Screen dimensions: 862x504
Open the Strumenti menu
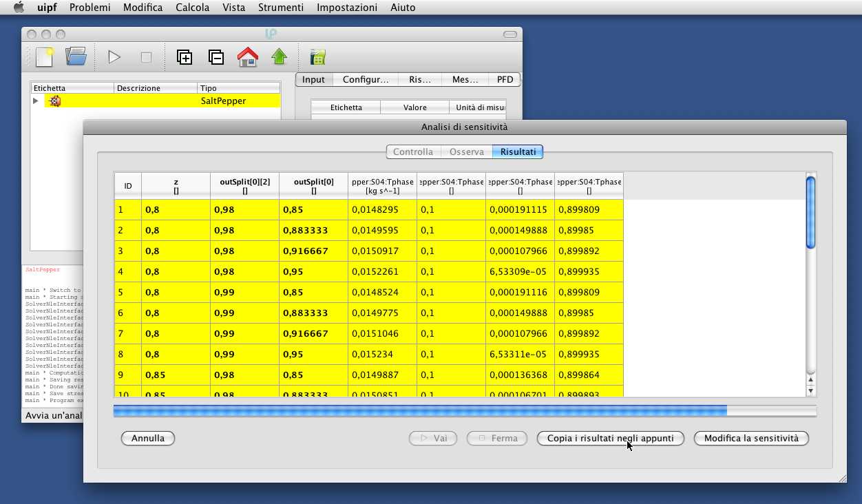pos(280,8)
